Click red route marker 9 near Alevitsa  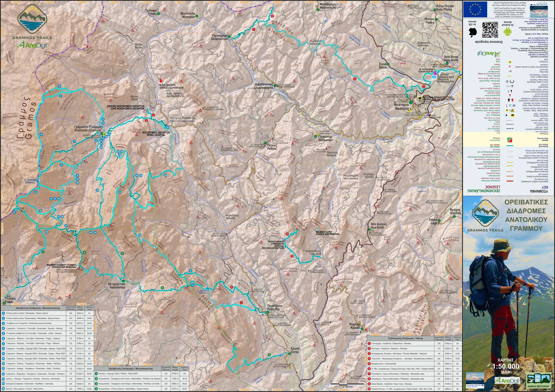click(x=272, y=16)
